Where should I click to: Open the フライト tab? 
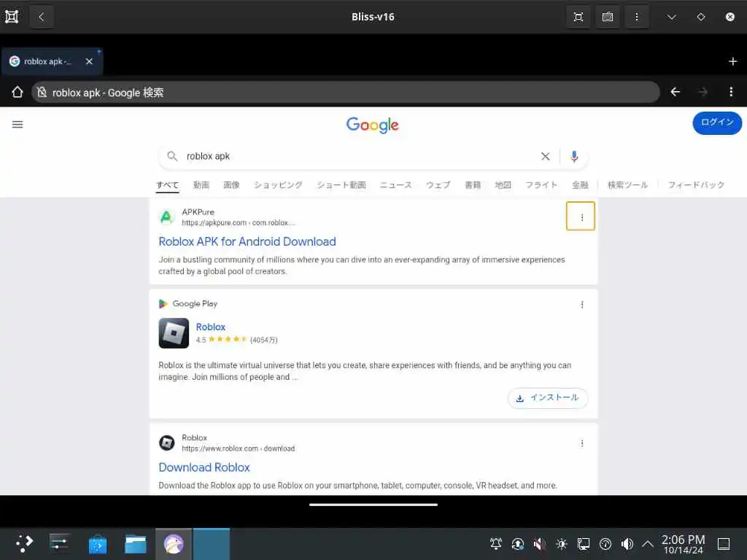click(x=541, y=184)
